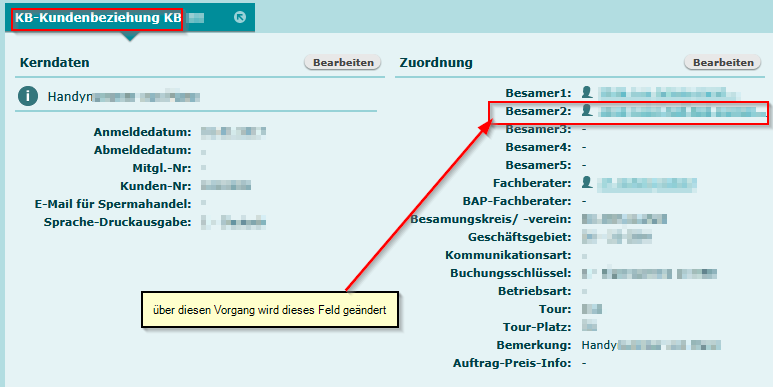Click the Geschäftsgebiet value
The height and width of the screenshot is (387, 773).
click(x=617, y=237)
